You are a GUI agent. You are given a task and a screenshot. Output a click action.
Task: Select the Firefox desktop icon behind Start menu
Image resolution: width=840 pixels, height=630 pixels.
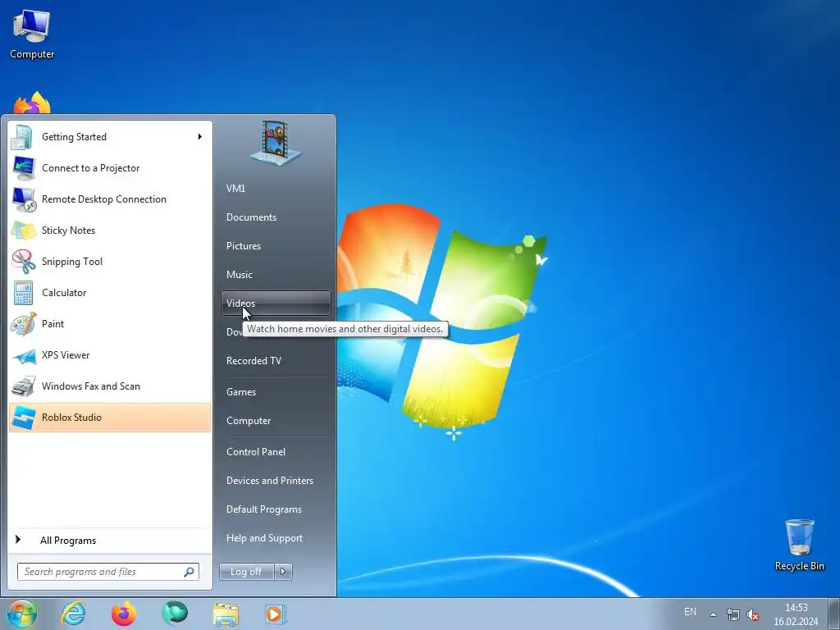[x=32, y=103]
